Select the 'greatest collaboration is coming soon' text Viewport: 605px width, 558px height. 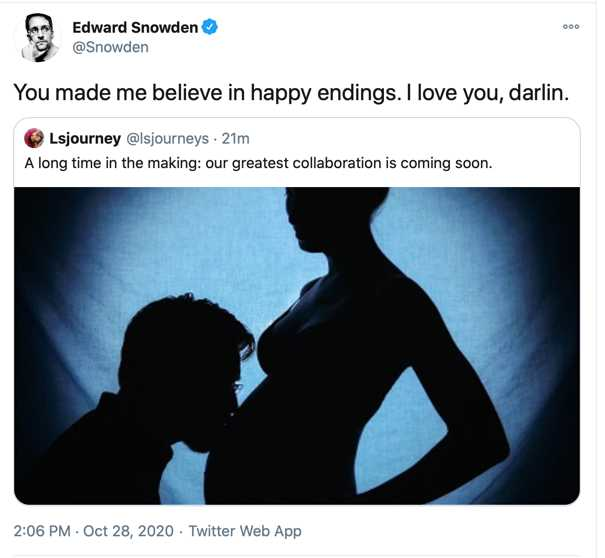(x=362, y=163)
